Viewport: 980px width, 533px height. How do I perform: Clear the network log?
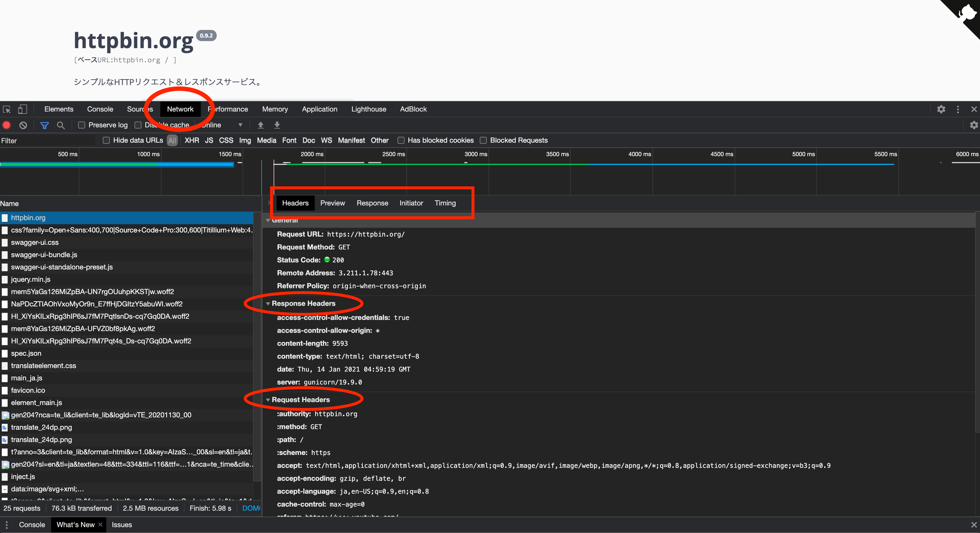pyautogui.click(x=23, y=125)
